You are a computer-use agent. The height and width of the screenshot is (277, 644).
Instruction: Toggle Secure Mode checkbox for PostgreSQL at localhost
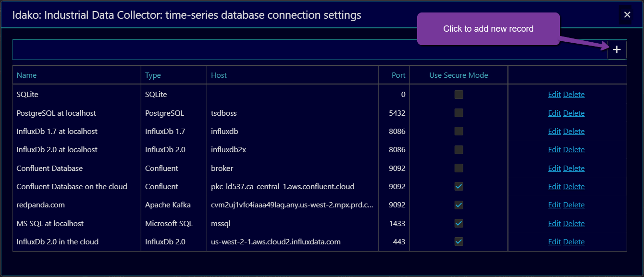pos(459,113)
